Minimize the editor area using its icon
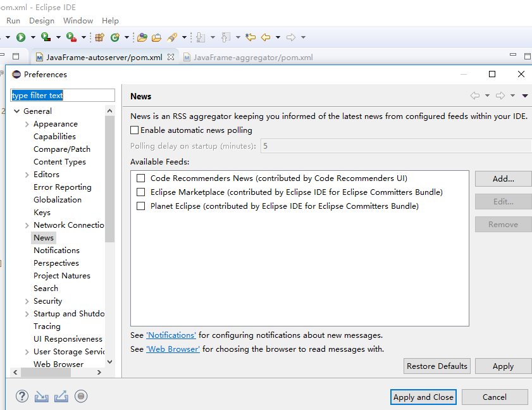 (x=513, y=54)
